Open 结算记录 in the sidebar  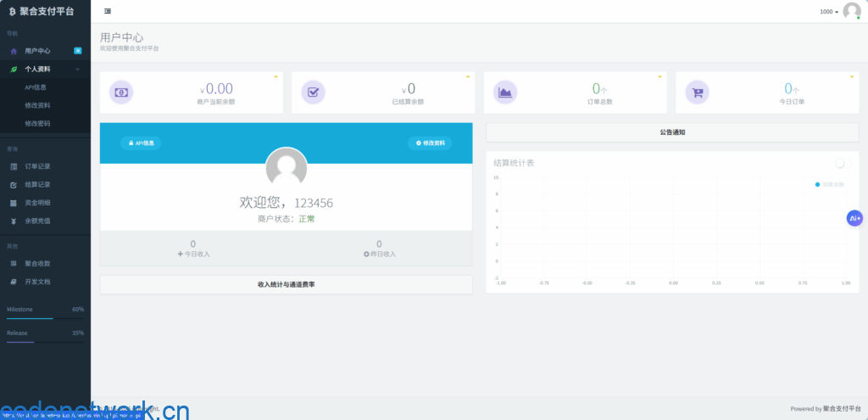click(x=37, y=184)
